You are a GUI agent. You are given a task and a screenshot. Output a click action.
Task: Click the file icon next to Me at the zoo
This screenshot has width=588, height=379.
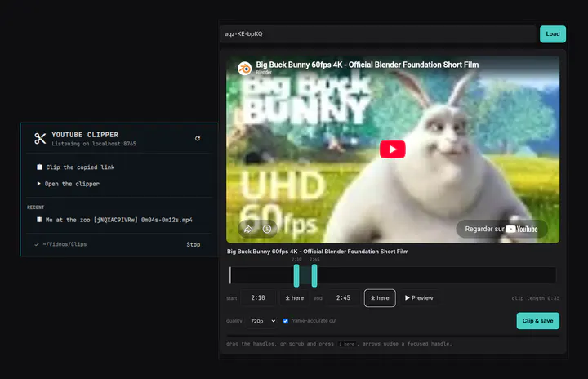[x=39, y=220]
